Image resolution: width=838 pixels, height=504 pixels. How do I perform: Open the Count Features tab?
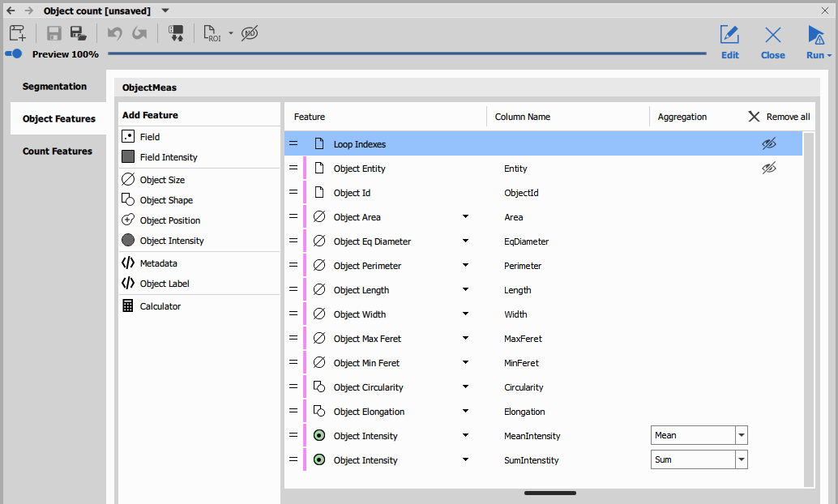tap(57, 152)
